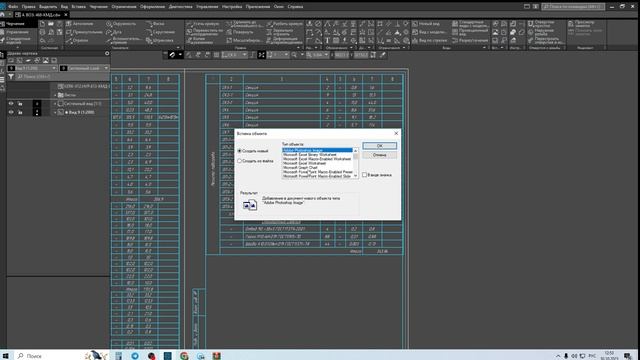Click Отмена in insert object dialog
This screenshot has height=360, width=640.
pos(380,155)
